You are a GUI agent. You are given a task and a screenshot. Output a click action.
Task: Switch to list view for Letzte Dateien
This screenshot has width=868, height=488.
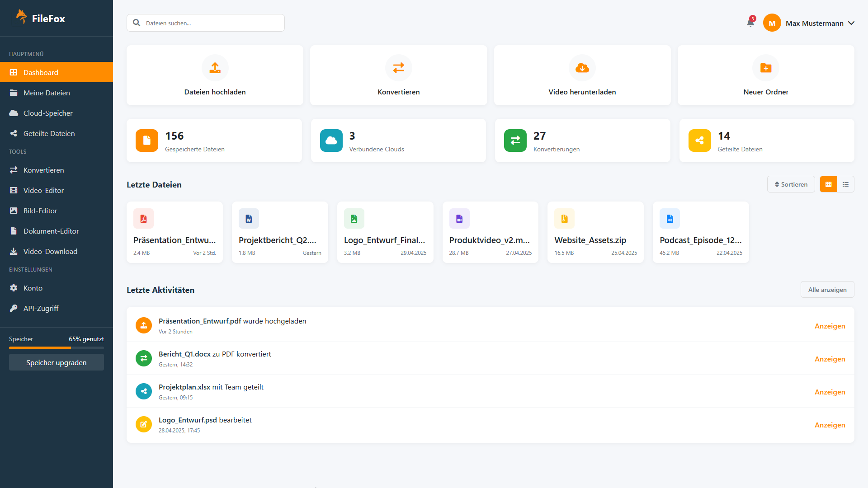pos(846,184)
